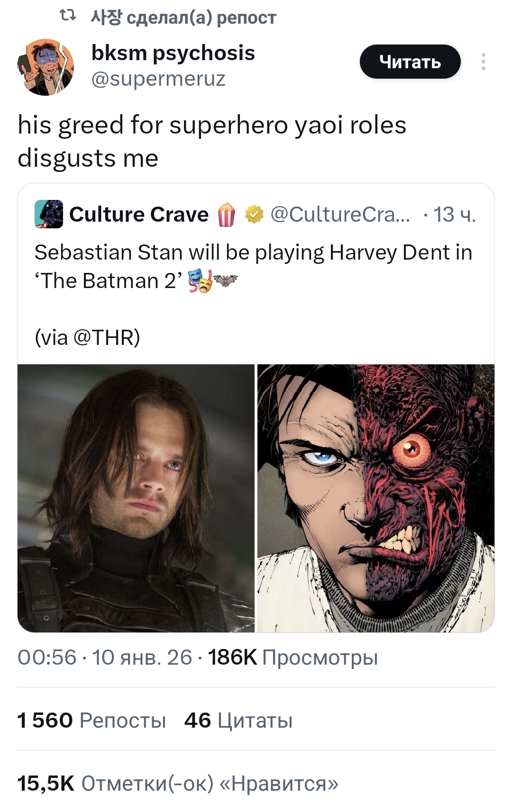Open the Culture Crave account name
Viewport: 512px width, 812px height.
[x=139, y=215]
